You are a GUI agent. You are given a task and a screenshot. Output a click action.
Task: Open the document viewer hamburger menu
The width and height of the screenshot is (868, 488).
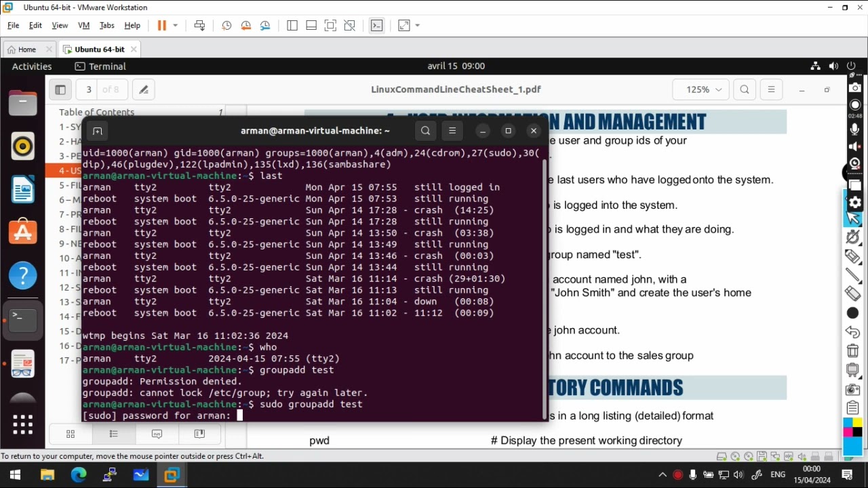click(x=771, y=89)
